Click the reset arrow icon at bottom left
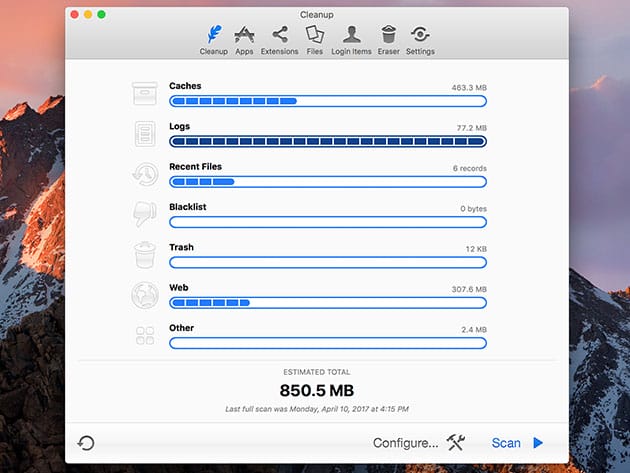The image size is (630, 473). (x=86, y=443)
